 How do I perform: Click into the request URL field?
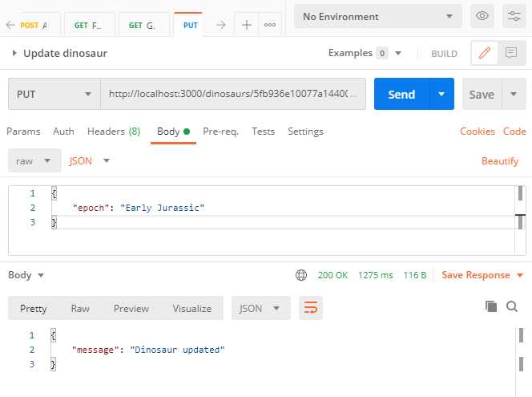tap(233, 94)
